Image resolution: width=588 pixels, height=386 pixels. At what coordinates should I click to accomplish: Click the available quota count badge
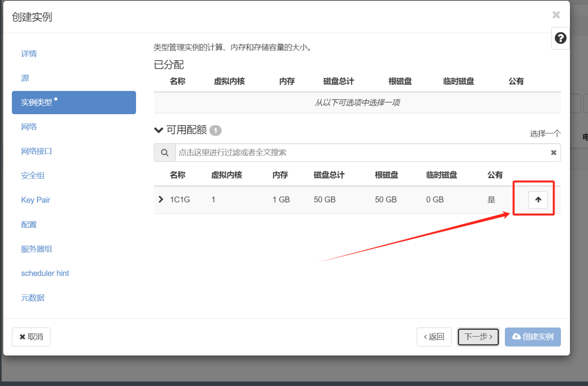[x=216, y=131]
